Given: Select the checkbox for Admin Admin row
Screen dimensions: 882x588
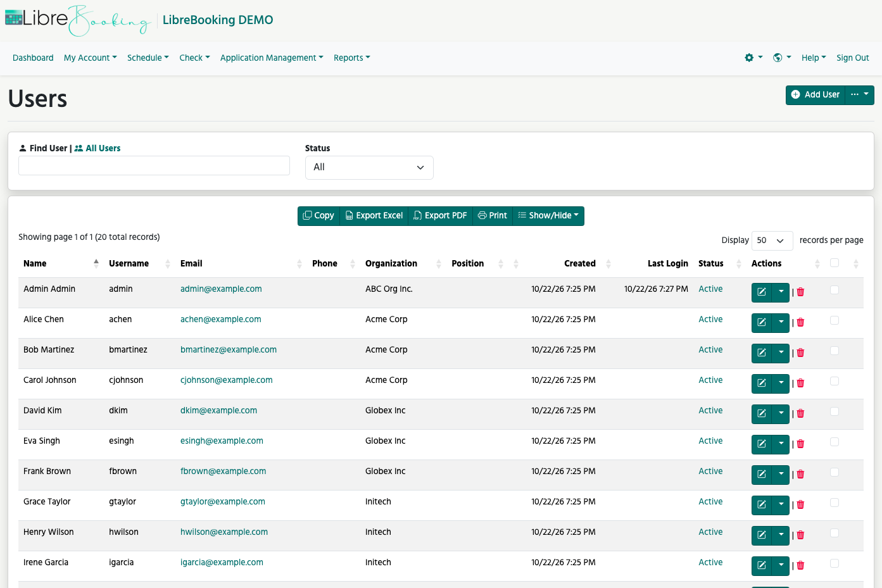Looking at the screenshot, I should (x=835, y=290).
